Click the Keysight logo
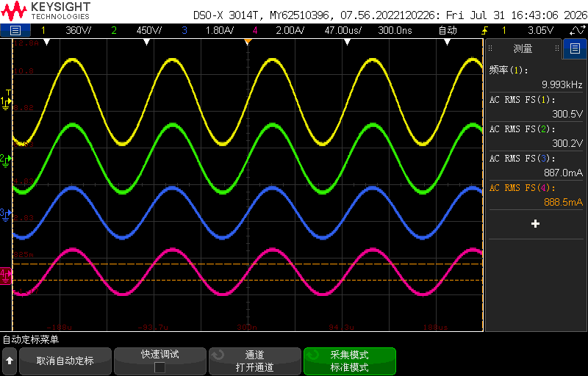Viewport: 588px width, 376px height. point(46,11)
